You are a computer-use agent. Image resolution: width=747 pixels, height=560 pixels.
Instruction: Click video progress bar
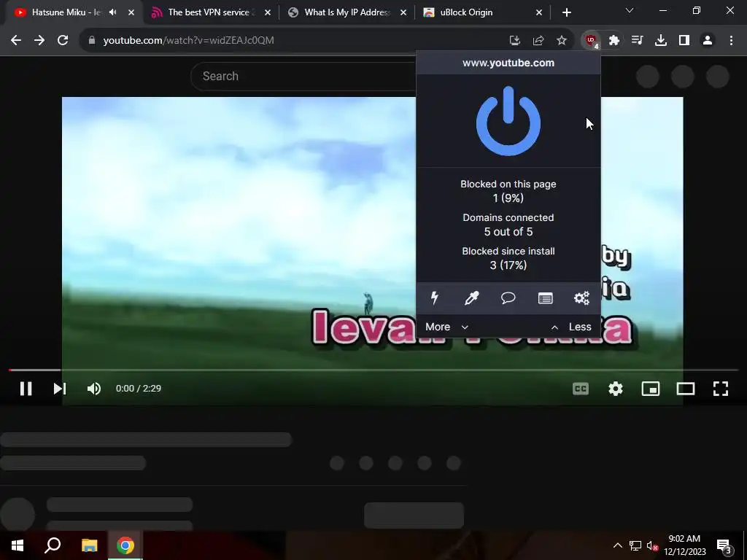point(373,370)
